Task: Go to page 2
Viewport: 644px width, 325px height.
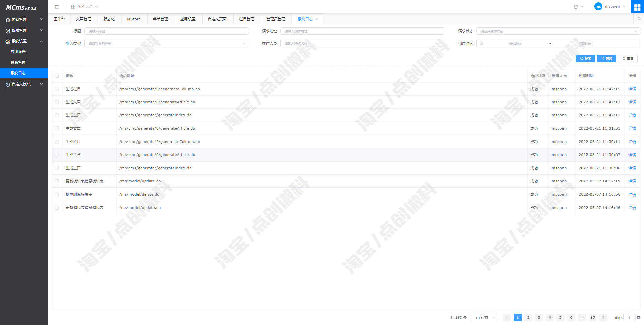Action: click(528, 317)
